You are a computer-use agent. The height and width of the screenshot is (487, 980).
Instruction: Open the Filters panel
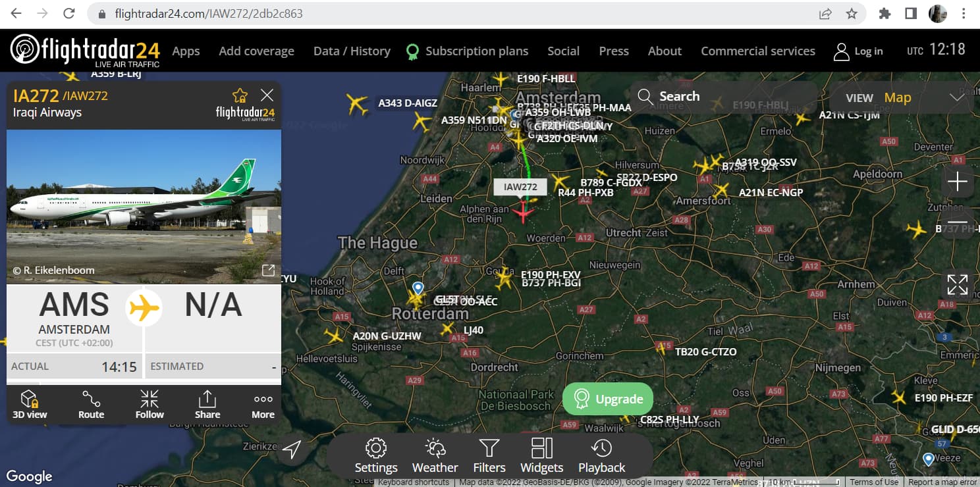pyautogui.click(x=489, y=456)
